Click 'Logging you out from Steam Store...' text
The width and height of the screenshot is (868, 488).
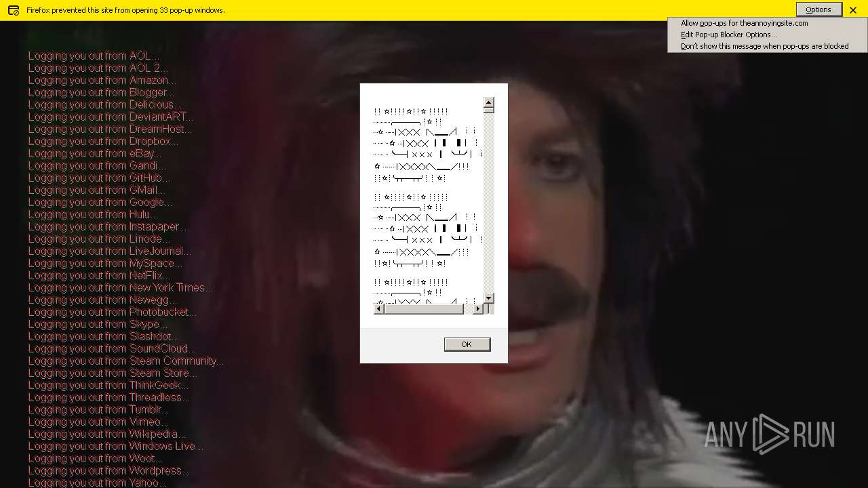coord(113,373)
